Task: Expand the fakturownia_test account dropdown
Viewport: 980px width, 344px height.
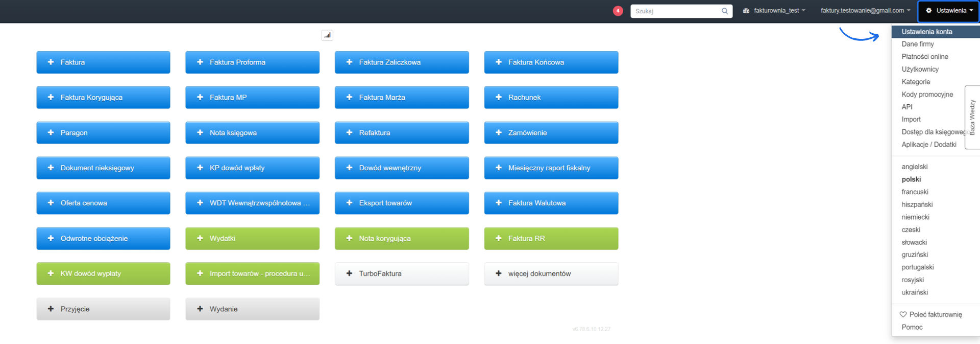Action: tap(774, 11)
